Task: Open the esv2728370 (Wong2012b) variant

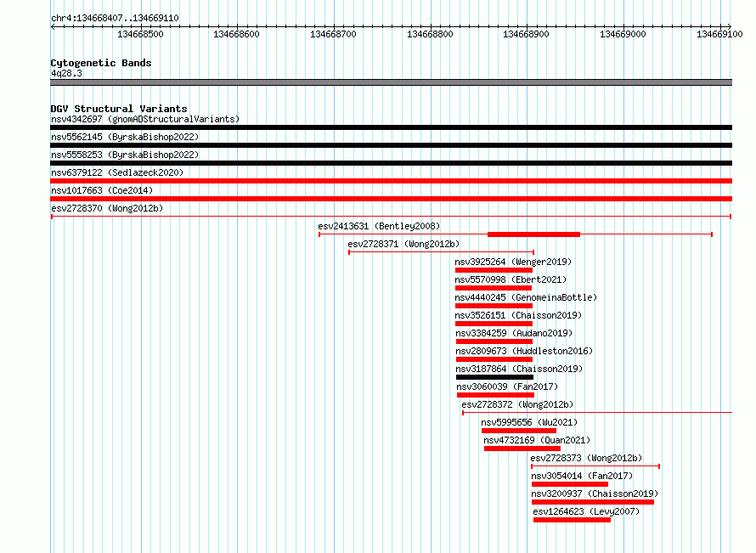Action: 391,217
